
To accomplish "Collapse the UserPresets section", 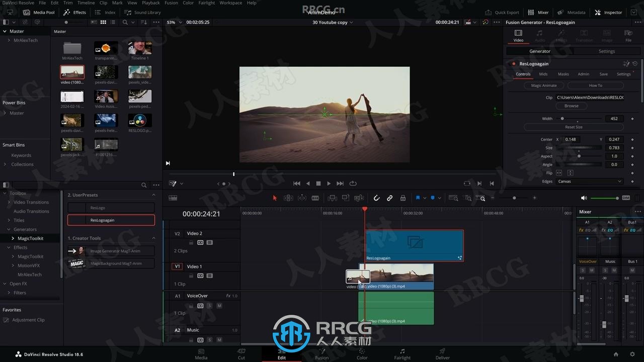I will tap(154, 195).
